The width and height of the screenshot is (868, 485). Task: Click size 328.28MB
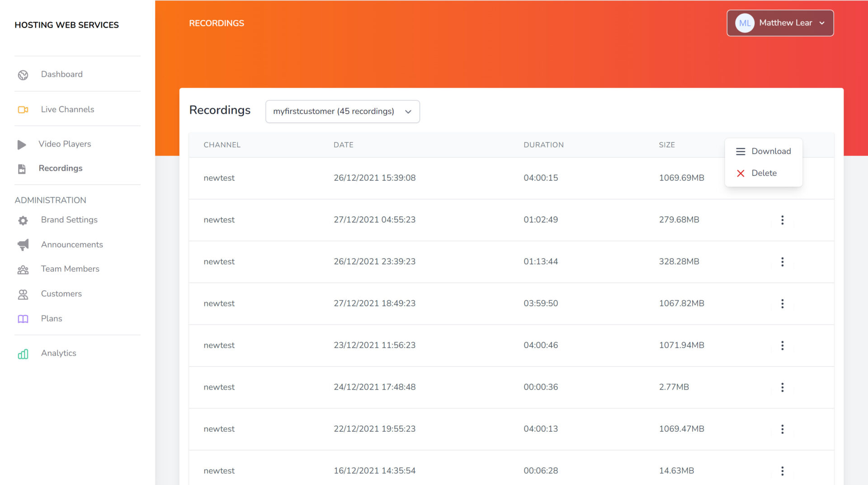tap(679, 262)
